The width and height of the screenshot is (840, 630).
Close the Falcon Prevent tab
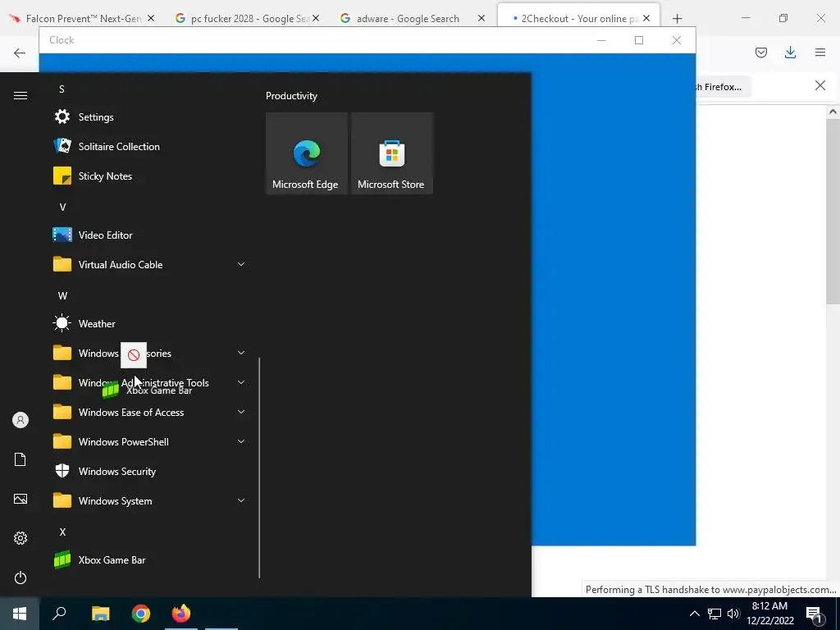pos(151,18)
